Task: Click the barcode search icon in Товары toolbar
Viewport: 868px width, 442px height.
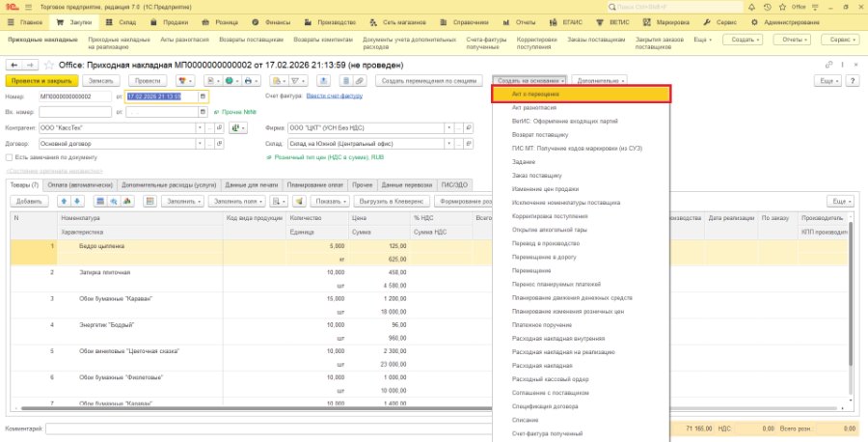Action: coord(113,202)
